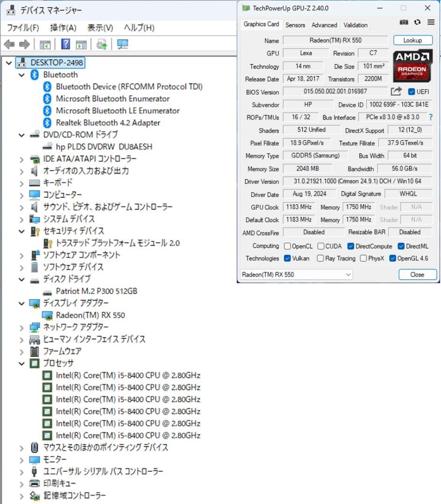Click the Lookup button
This screenshot has height=504, width=441.
pyautogui.click(x=413, y=40)
